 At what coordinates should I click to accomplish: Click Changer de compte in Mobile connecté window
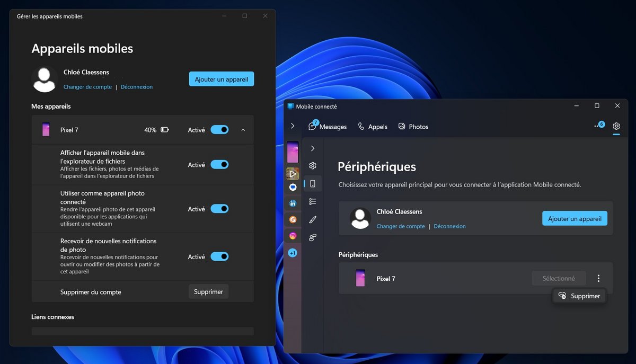pyautogui.click(x=401, y=226)
